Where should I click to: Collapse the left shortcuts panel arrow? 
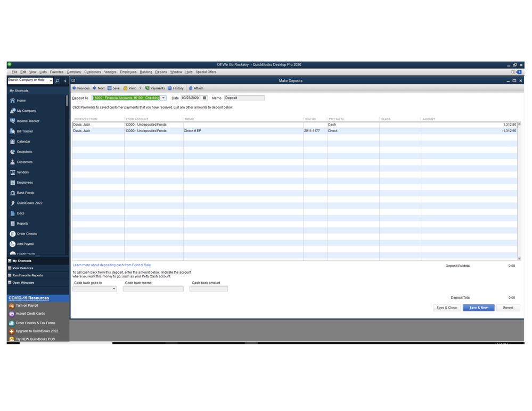tap(65, 81)
